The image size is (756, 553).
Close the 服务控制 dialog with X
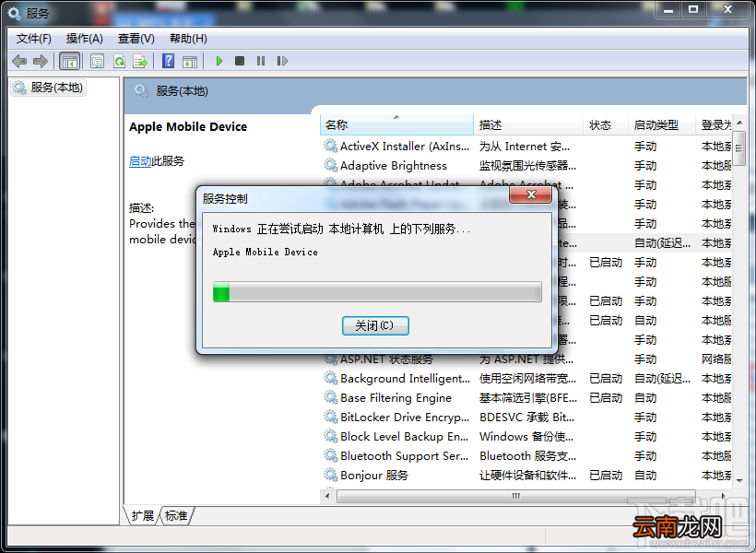coord(531,194)
